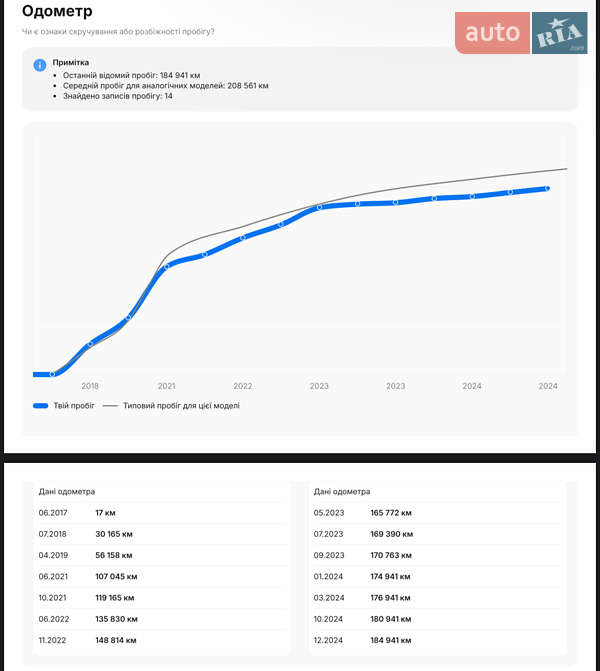The image size is (600, 671).
Task: Click the blue info icon beside Примітка
Action: click(40, 65)
